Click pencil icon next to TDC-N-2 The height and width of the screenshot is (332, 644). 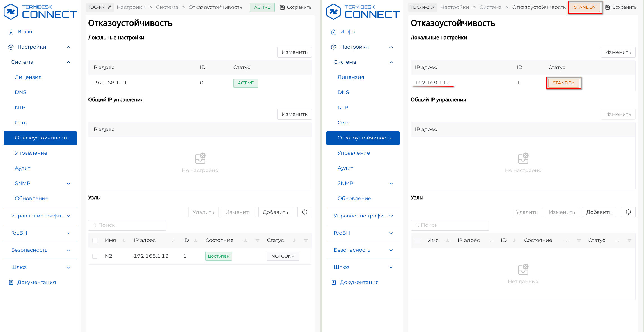[433, 7]
